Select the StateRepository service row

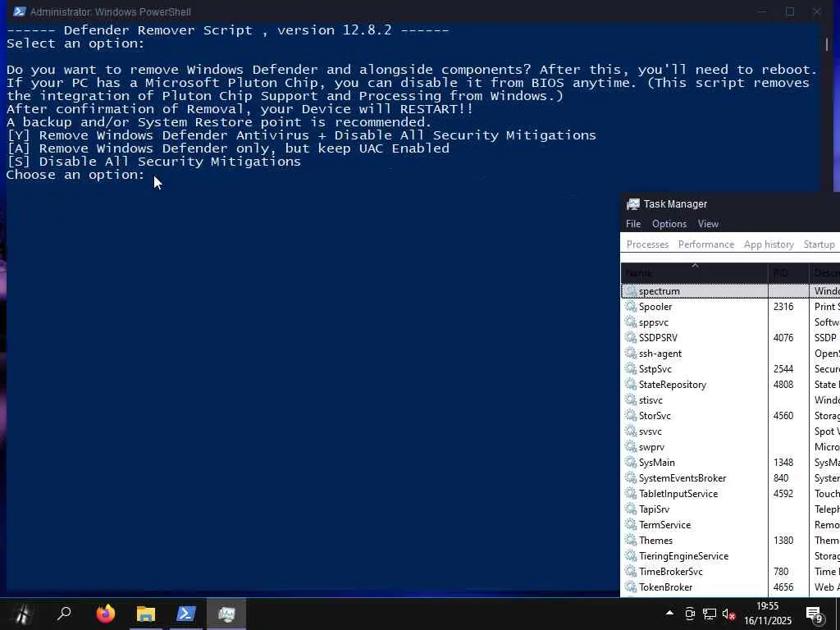click(x=730, y=384)
